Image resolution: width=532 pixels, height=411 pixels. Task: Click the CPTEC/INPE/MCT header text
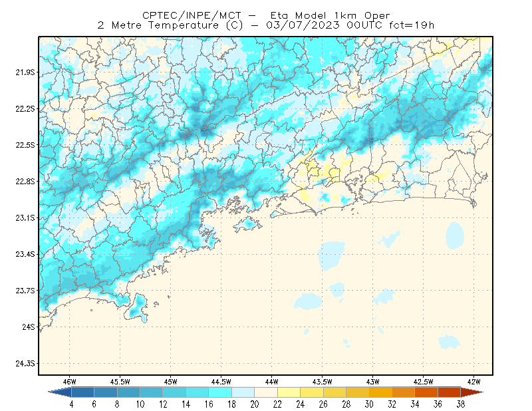[x=192, y=15]
